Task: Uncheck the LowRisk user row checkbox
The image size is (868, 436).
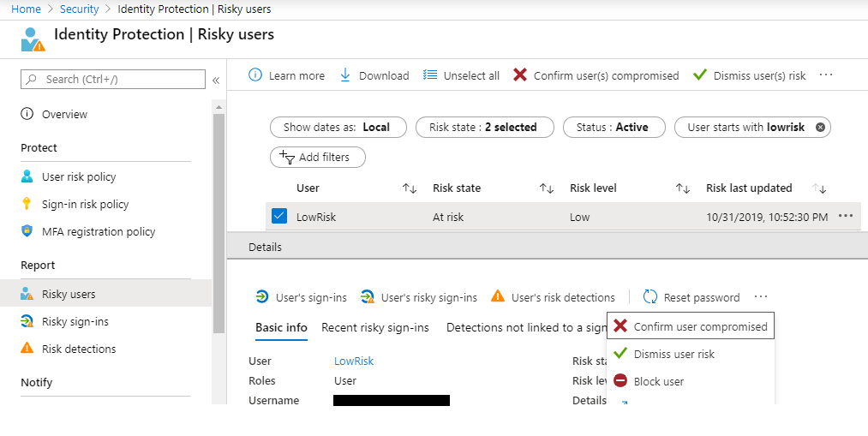Action: [x=279, y=217]
